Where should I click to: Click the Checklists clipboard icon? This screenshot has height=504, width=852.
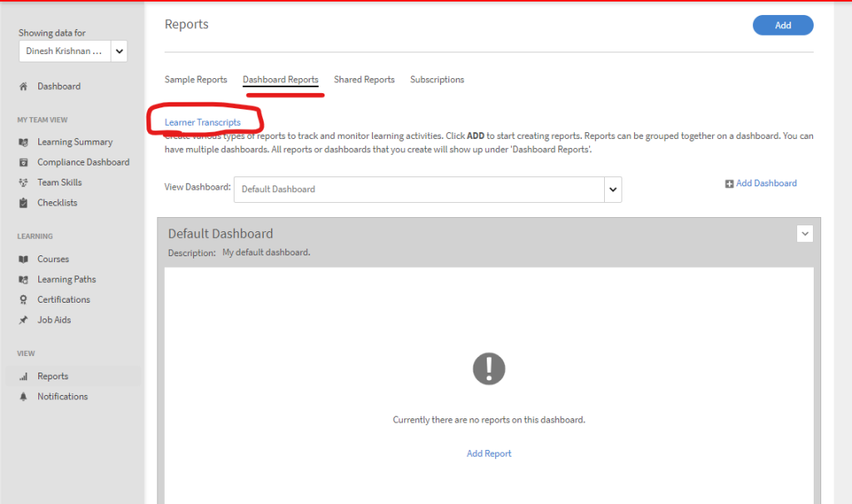(23, 203)
